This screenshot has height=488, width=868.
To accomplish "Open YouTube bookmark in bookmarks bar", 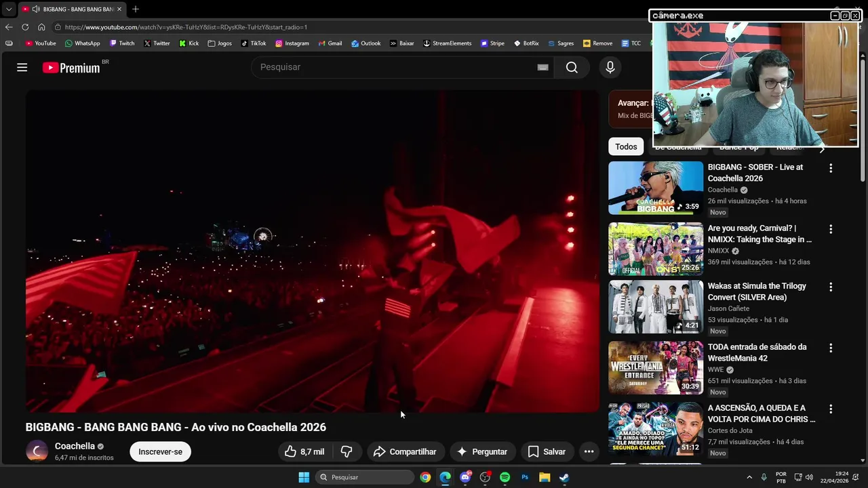I will (x=41, y=43).
